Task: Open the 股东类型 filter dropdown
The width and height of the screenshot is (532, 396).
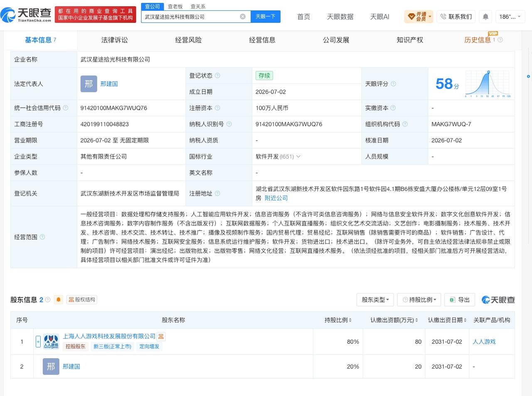Action: pos(375,300)
